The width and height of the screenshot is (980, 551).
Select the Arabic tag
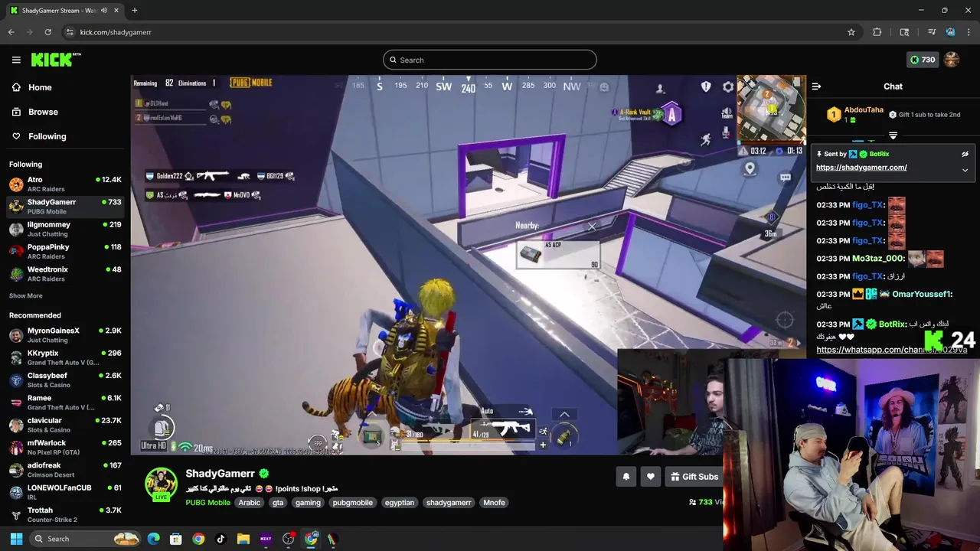pos(250,503)
